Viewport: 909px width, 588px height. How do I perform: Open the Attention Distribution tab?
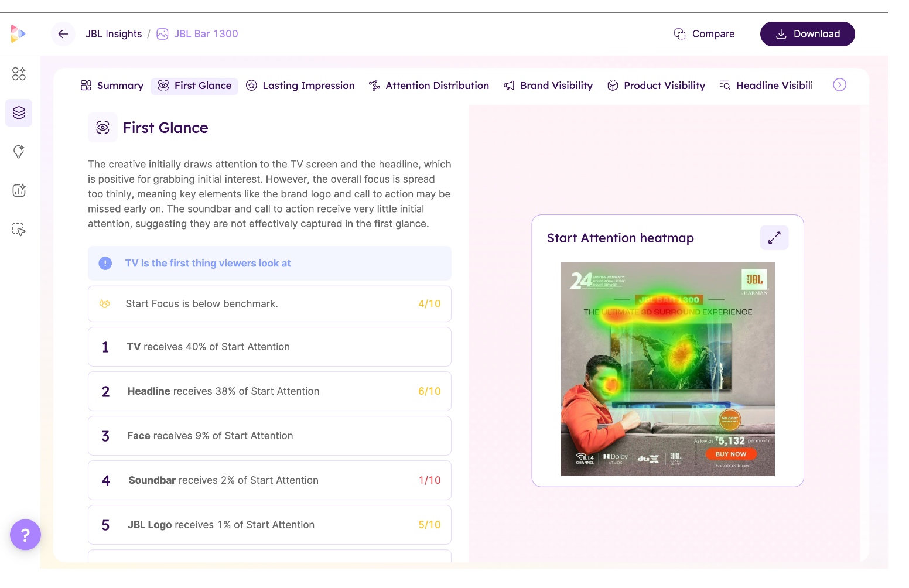[x=429, y=86]
